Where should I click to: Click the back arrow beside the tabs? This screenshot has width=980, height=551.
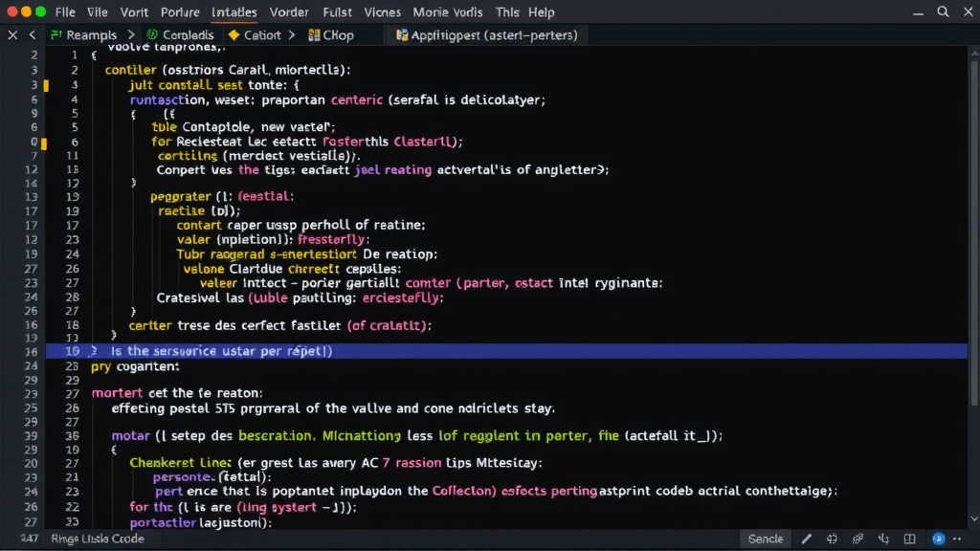[33, 35]
